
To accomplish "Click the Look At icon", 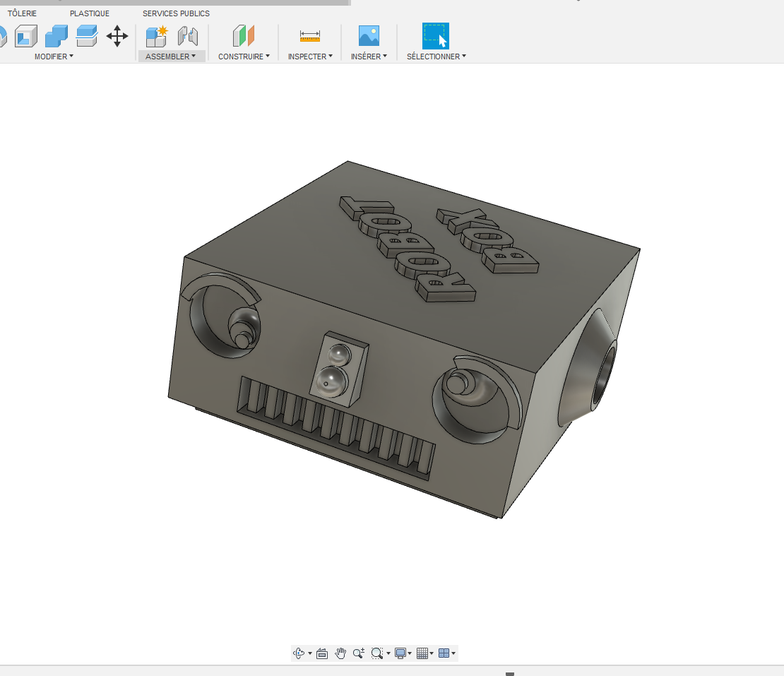I will pyautogui.click(x=322, y=653).
